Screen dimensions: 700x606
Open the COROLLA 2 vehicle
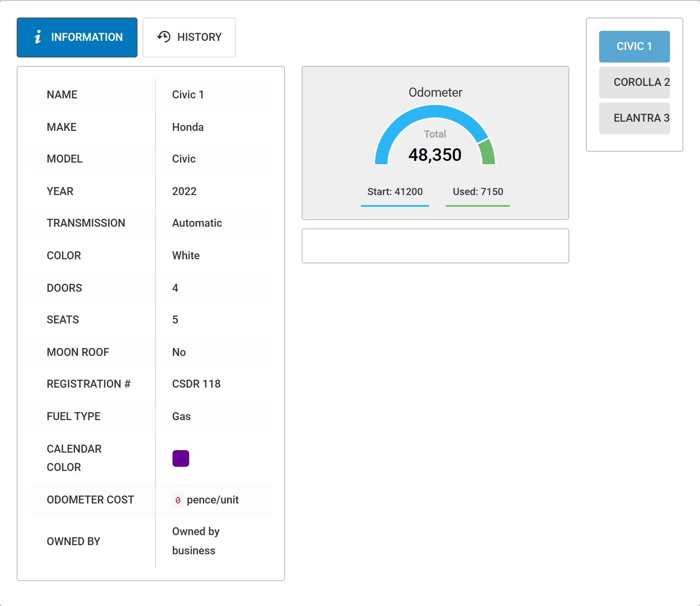(634, 82)
